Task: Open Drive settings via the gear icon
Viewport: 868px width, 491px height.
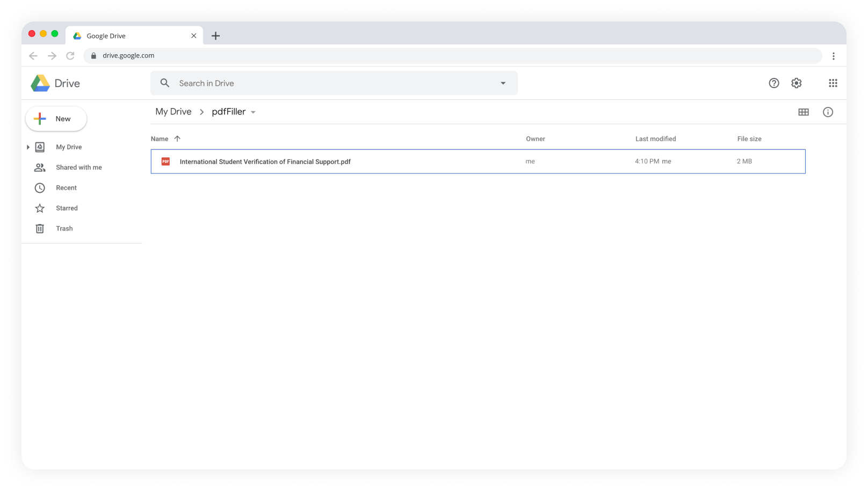Action: click(796, 83)
